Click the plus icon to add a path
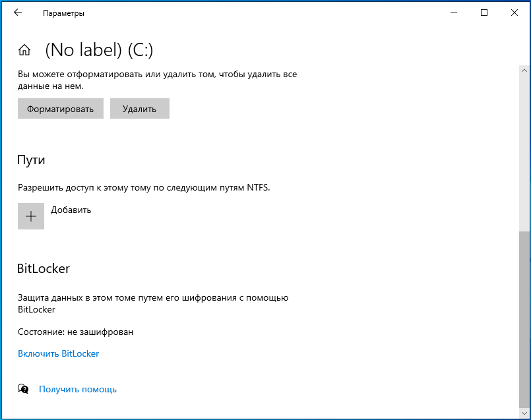This screenshot has height=420, width=531. [31, 216]
